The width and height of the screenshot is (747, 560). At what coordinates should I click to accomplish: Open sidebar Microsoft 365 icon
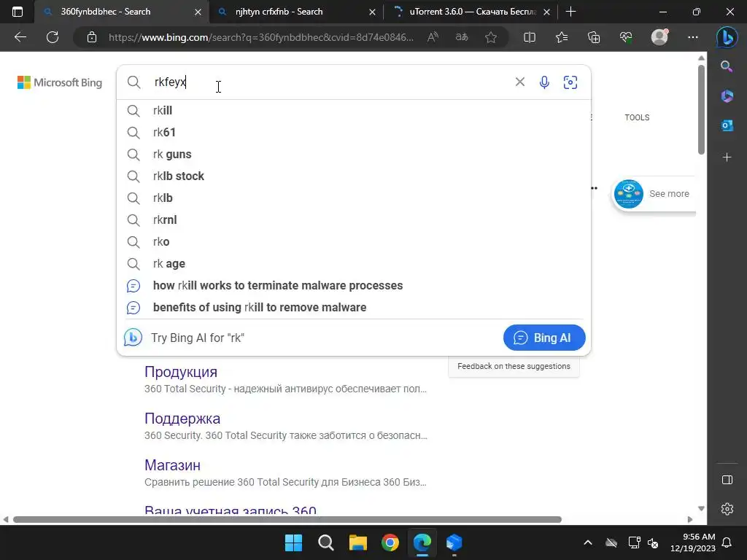click(727, 96)
